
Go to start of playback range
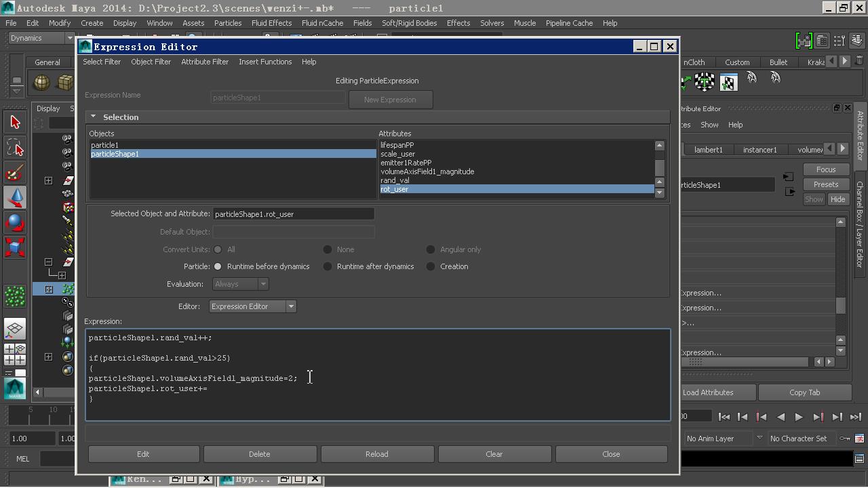[724, 417]
